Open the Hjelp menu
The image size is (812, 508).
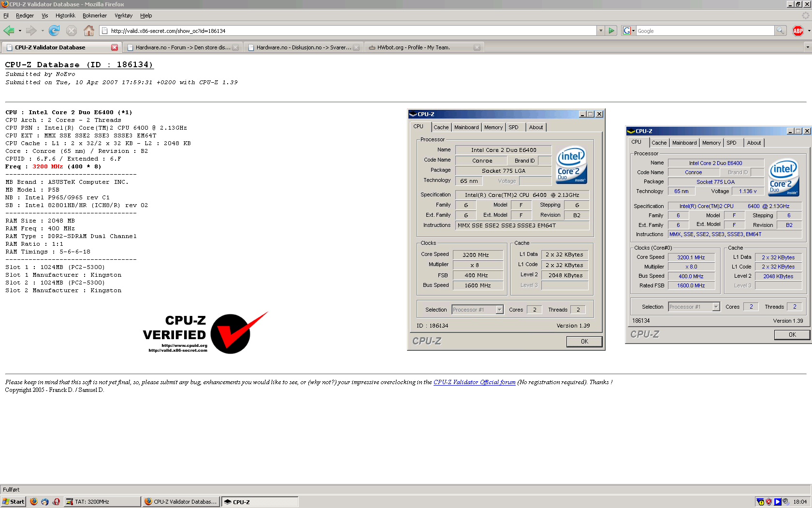[x=146, y=15]
